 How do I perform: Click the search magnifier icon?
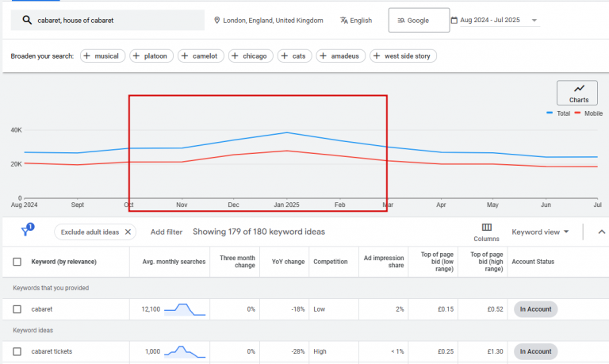[27, 20]
